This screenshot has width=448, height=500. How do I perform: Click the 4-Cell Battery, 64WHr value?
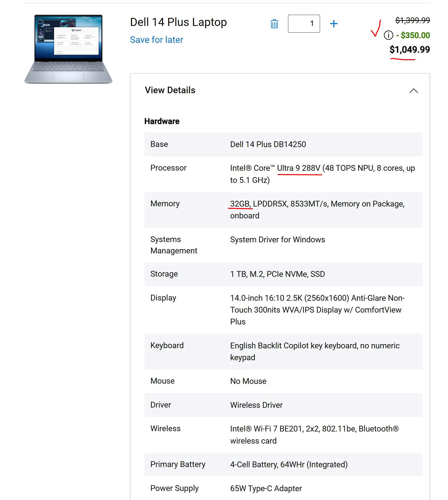(x=289, y=464)
